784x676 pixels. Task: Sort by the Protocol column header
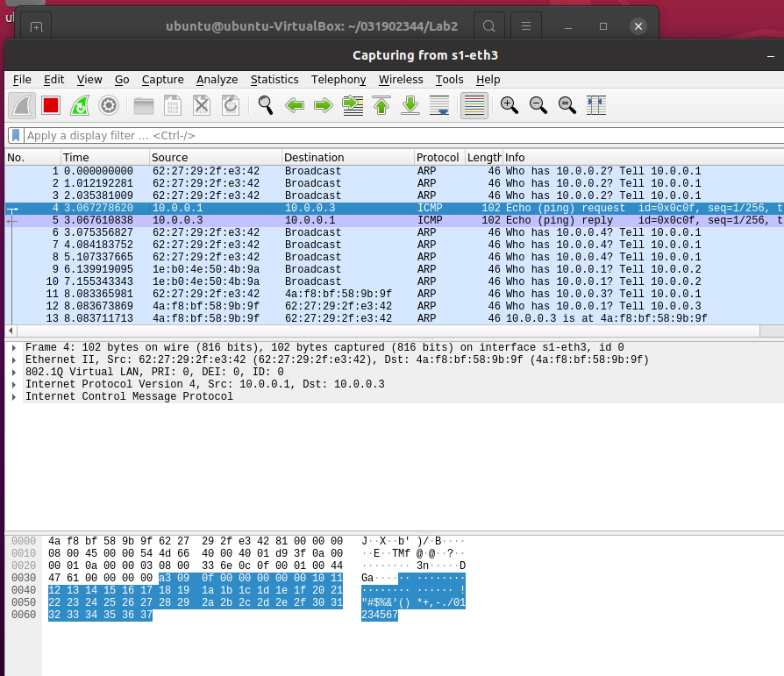pos(439,158)
